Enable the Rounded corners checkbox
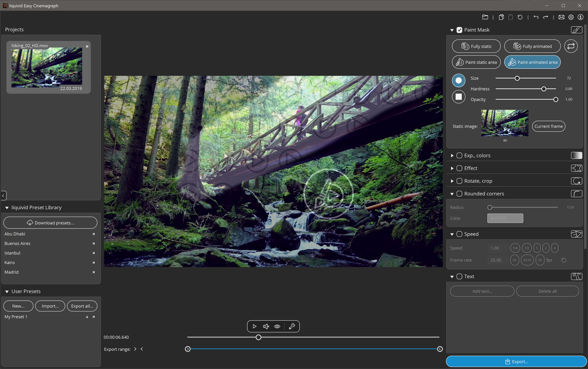The width and height of the screenshot is (588, 369). click(x=459, y=194)
